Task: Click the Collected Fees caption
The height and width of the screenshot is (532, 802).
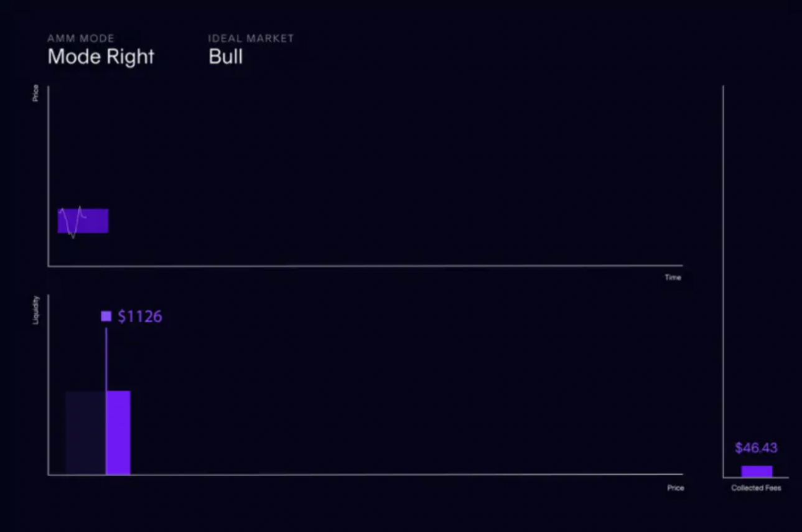Action: 756,488
